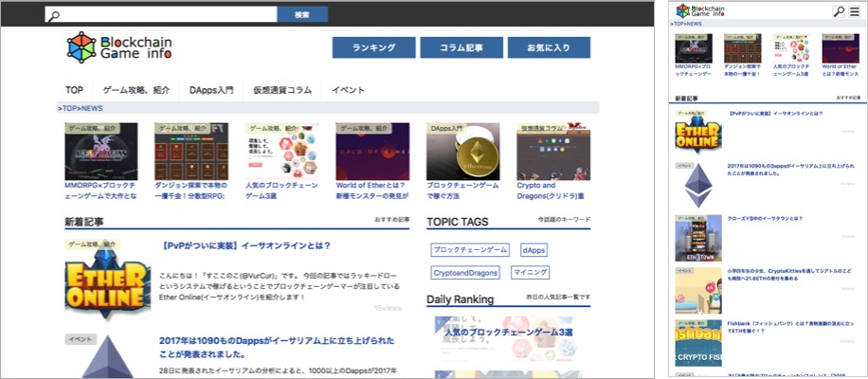The image size is (868, 379).
Task: Open the お気に入り favorites button
Action: (549, 47)
